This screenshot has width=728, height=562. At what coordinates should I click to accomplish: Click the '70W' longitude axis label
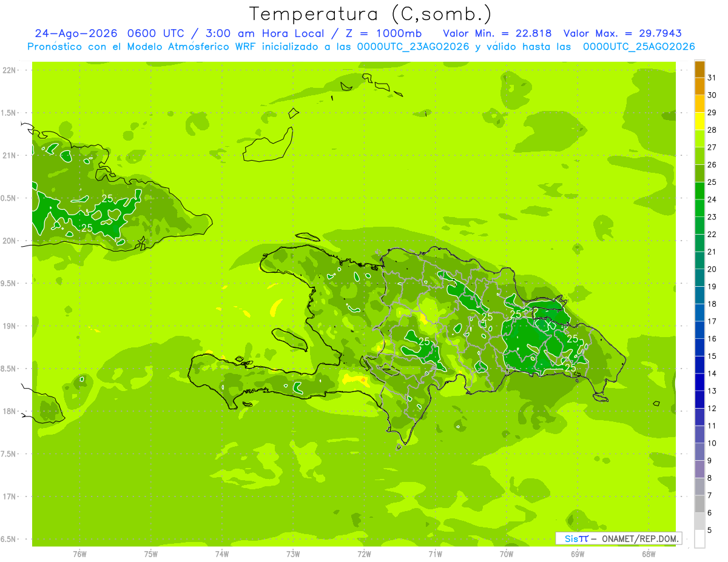pyautogui.click(x=507, y=554)
